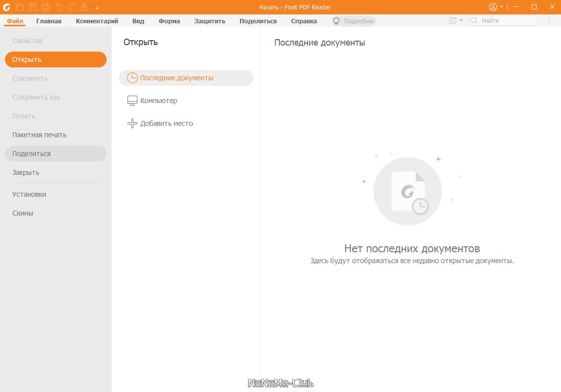
Task: Open the account dropdown arrow
Action: pos(501,7)
